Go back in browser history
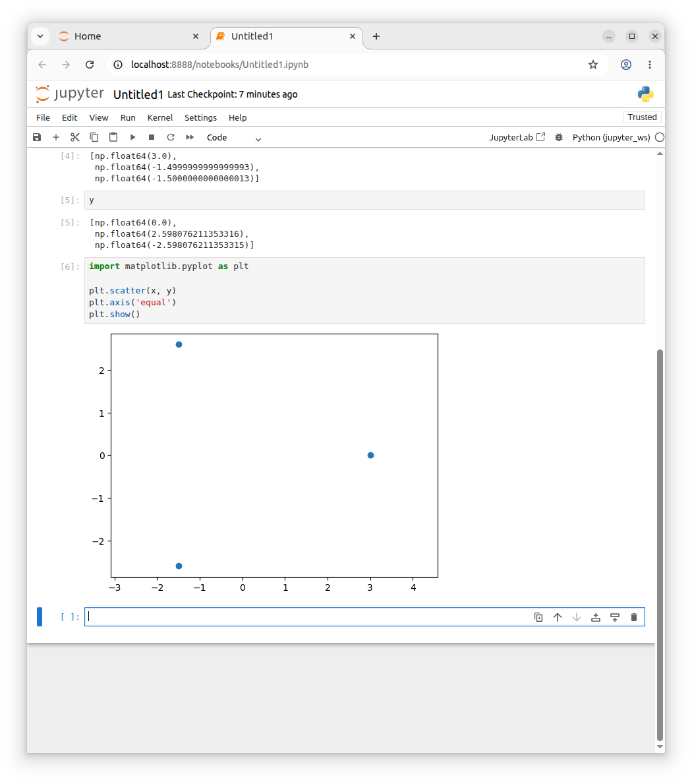The width and height of the screenshot is (692, 784). (42, 65)
